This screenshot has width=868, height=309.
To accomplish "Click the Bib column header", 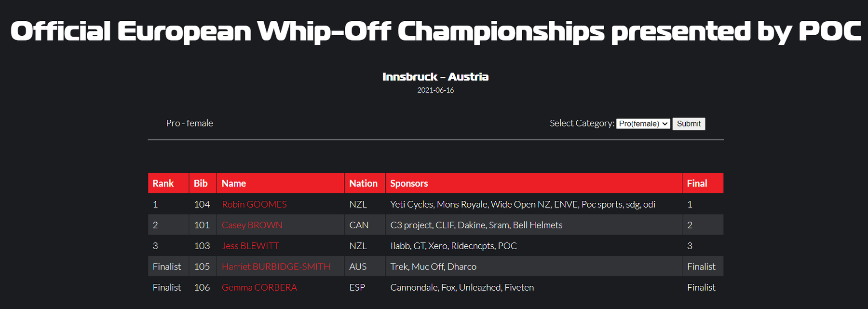I will coord(201,183).
